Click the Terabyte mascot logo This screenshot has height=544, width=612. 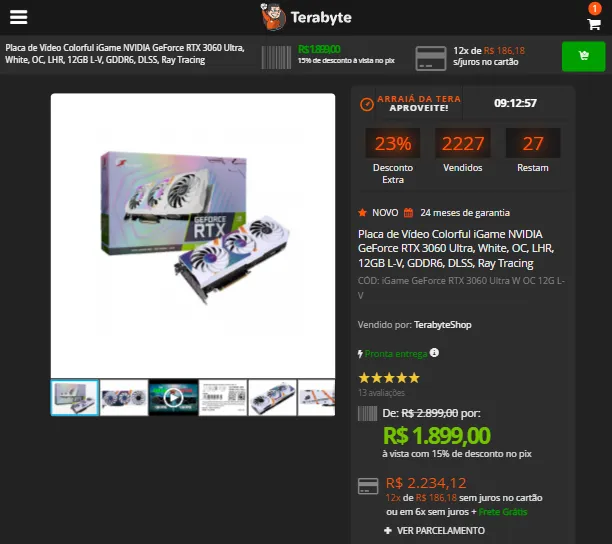[x=273, y=17]
